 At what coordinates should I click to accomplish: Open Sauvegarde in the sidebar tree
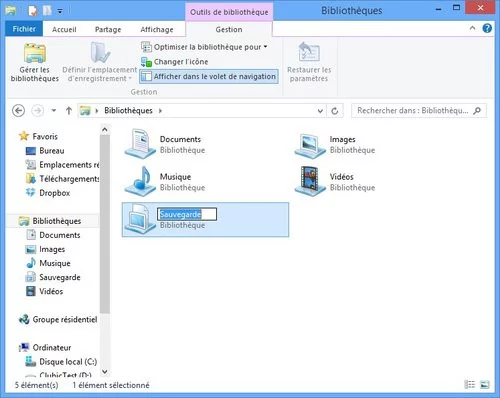[x=60, y=277]
